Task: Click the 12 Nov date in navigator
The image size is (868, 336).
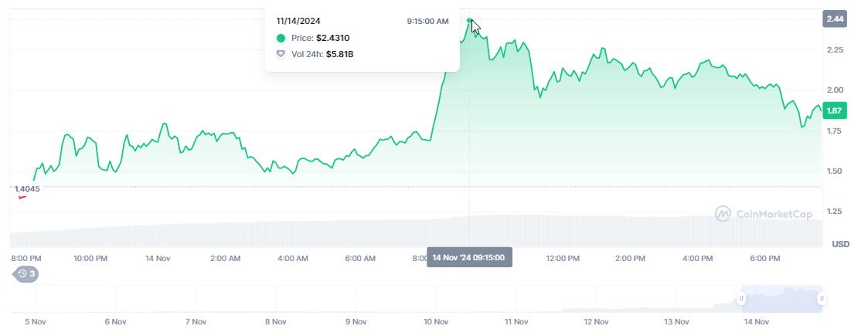Action: [x=596, y=321]
